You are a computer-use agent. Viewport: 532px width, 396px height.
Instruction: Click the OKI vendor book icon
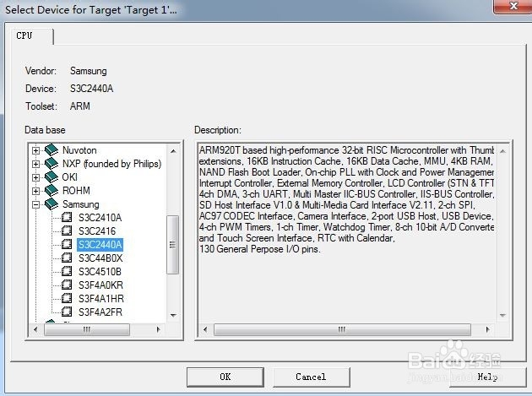pyautogui.click(x=52, y=176)
